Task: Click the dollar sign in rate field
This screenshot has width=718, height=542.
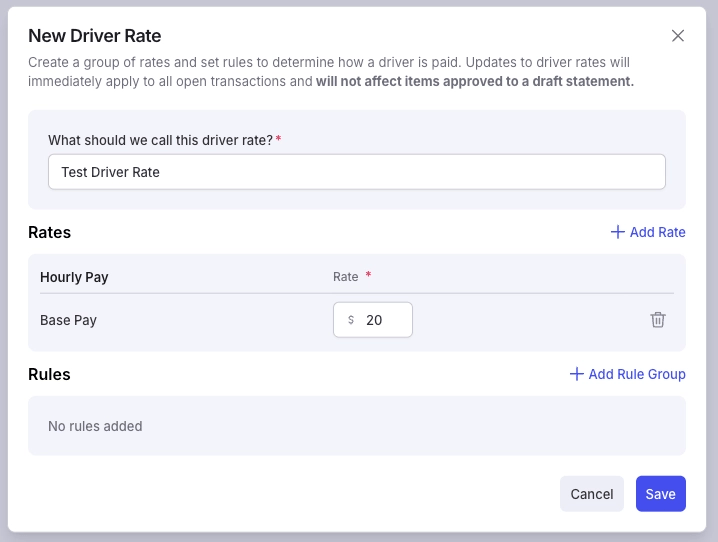Action: 351,320
